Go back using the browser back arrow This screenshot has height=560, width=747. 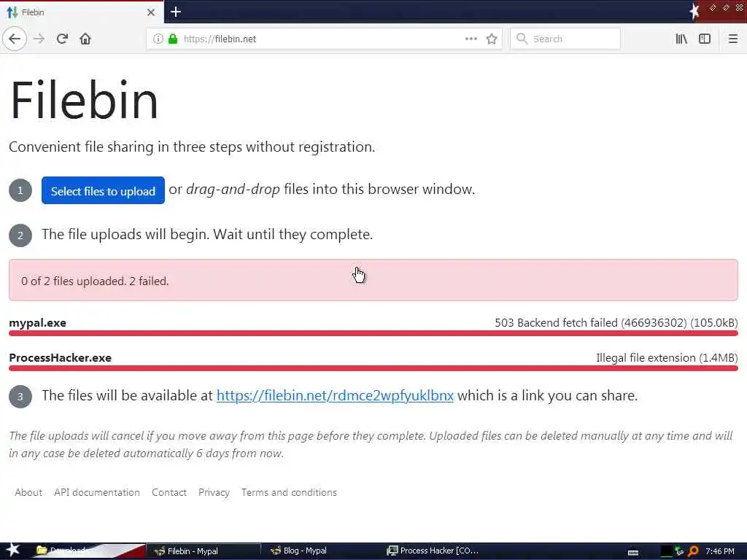[15, 39]
